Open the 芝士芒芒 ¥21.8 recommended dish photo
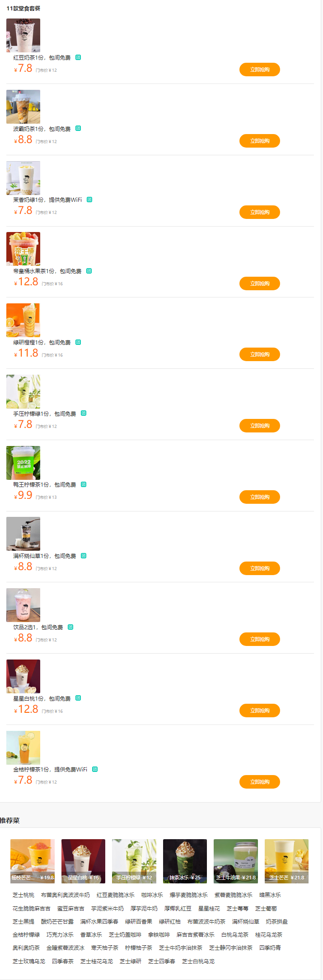The width and height of the screenshot is (323, 980). [286, 861]
